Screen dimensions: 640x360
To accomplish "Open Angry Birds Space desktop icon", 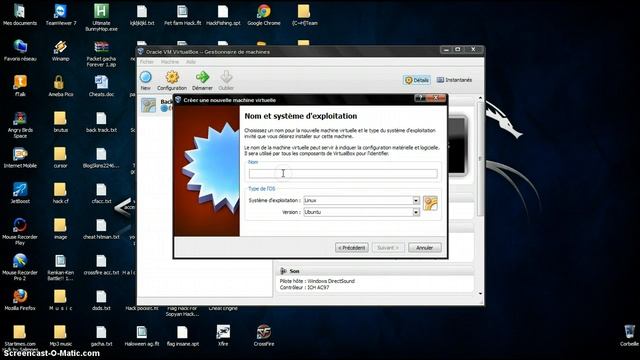I will [x=20, y=124].
